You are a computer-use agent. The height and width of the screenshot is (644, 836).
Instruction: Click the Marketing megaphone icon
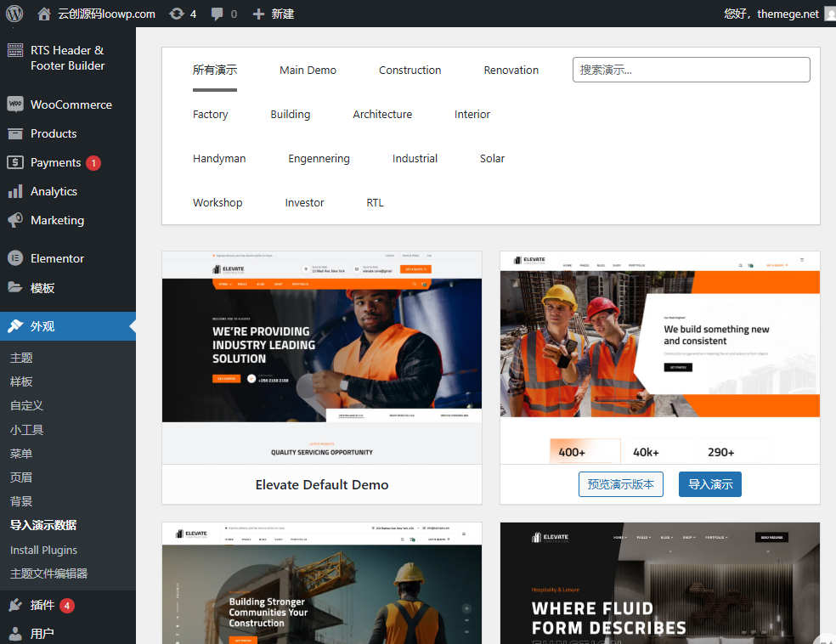[15, 220]
